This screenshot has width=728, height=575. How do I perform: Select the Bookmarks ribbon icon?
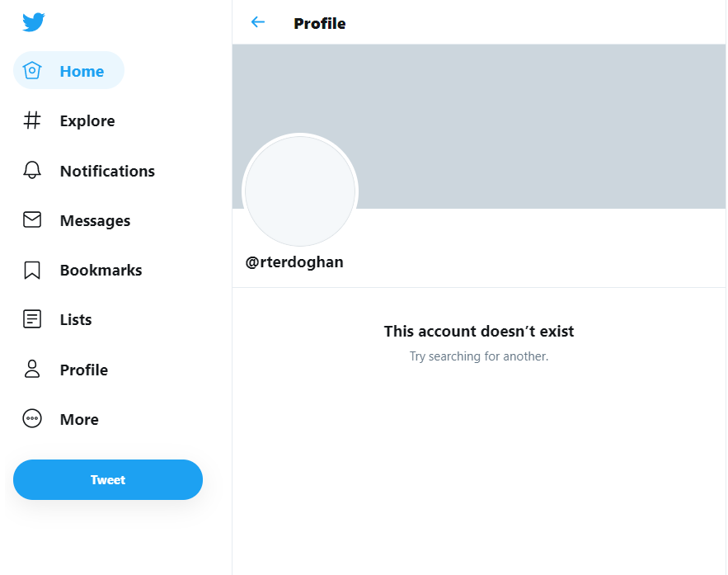(32, 270)
